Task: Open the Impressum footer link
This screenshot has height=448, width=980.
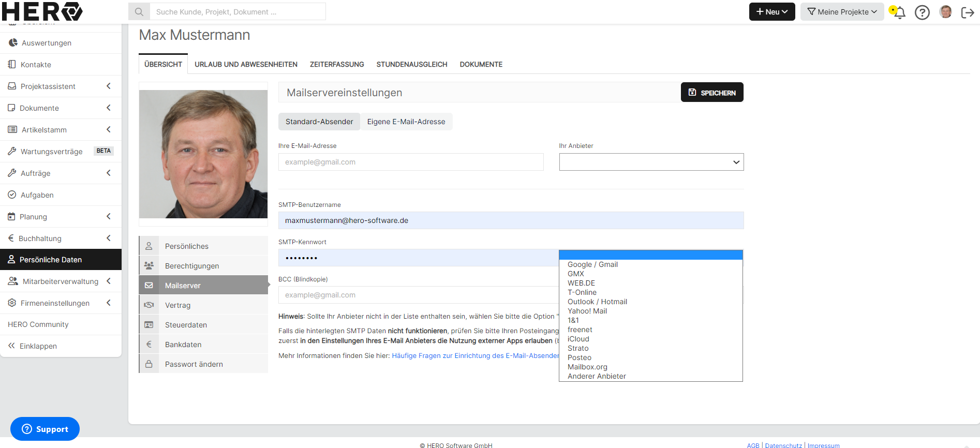Action: point(824,445)
